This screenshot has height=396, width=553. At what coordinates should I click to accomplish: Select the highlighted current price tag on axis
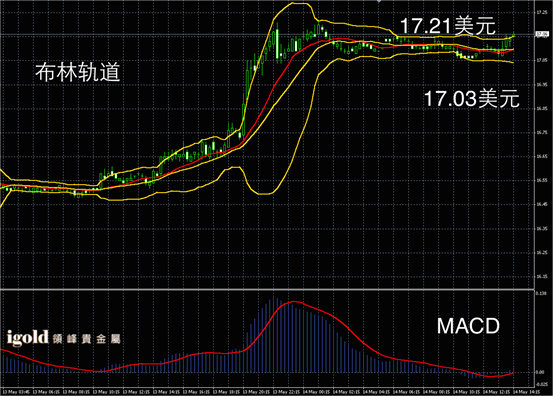[x=542, y=34]
